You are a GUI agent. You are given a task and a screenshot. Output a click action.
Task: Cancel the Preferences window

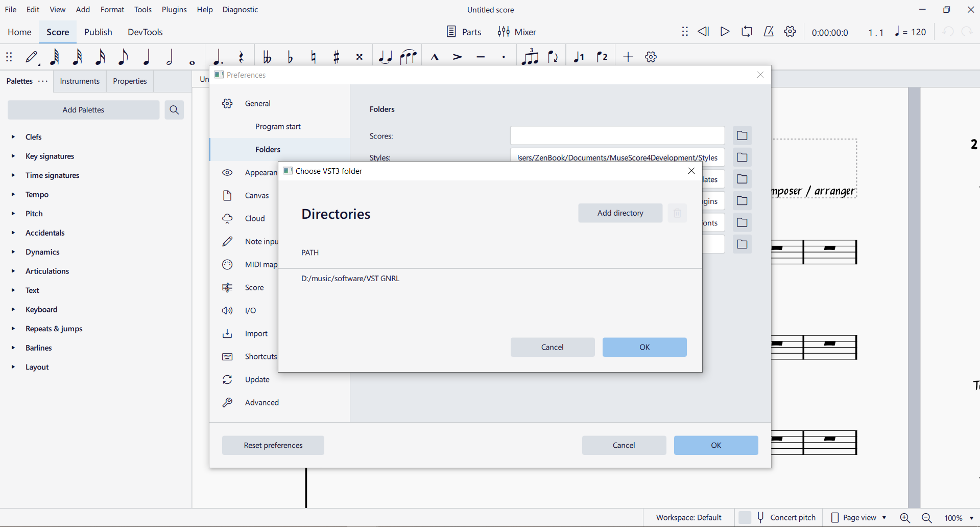(624, 445)
